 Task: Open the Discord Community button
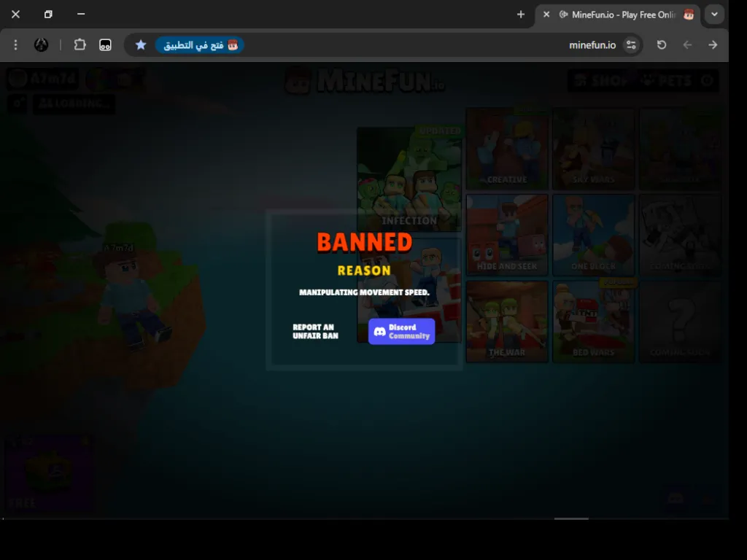[401, 332]
